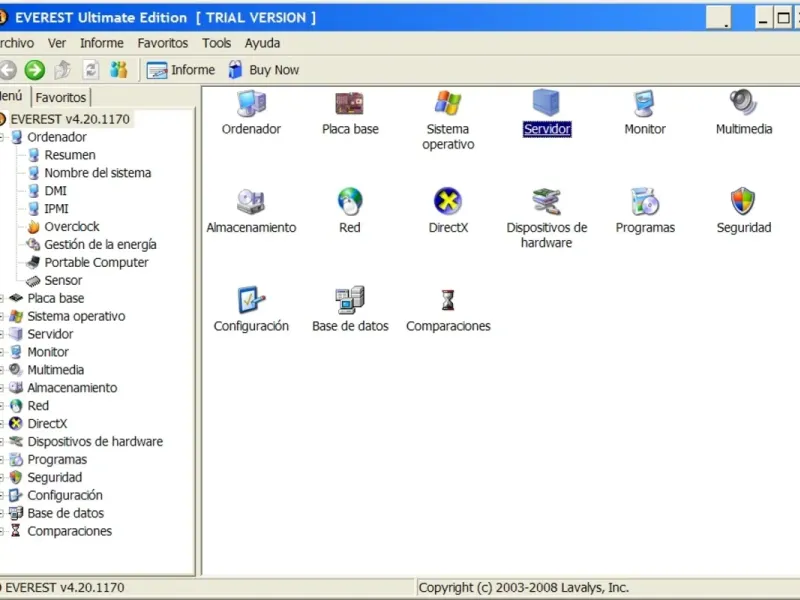Screen dimensions: 800x600
Task: Collapse the Ordenador tree node
Action: pos(3,137)
